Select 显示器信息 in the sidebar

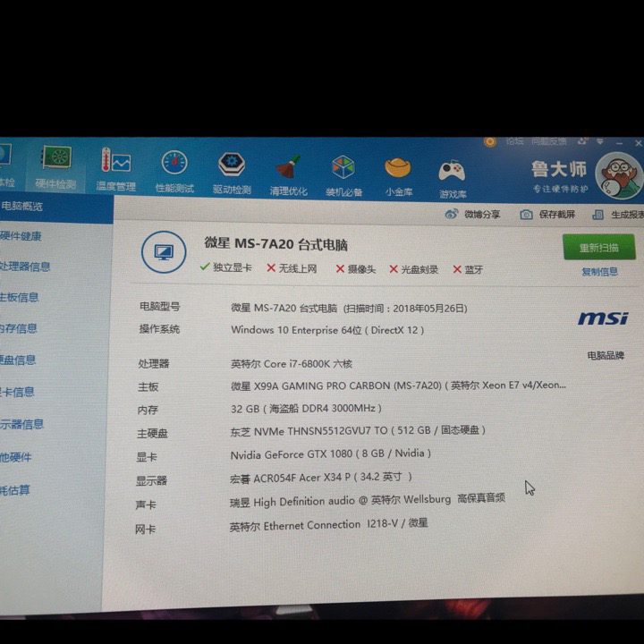[x=21, y=424]
